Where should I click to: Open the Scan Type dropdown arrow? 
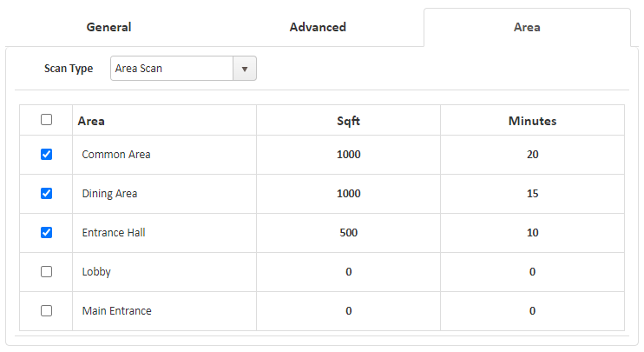pos(245,69)
